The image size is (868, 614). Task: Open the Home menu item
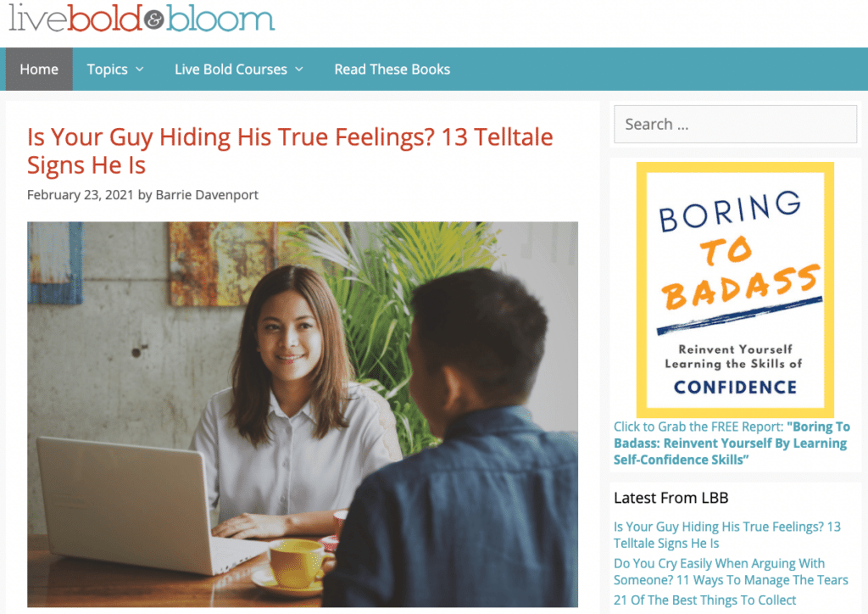point(39,70)
